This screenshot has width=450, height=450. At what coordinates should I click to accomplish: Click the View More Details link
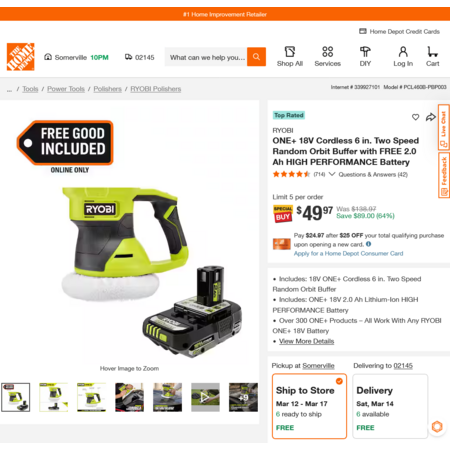click(306, 341)
